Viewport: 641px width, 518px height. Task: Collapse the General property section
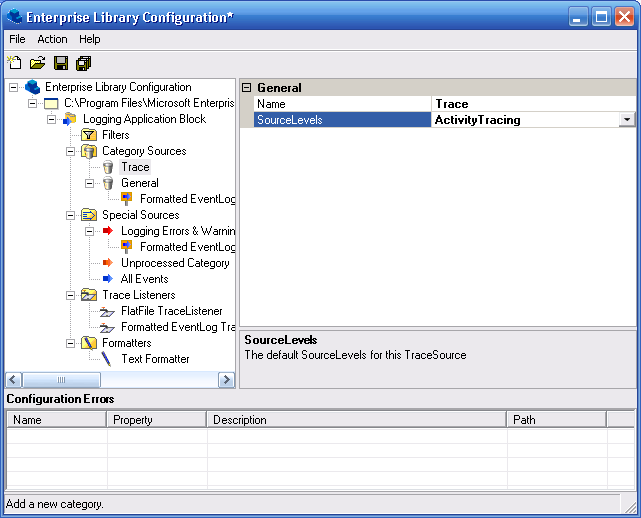coord(247,88)
